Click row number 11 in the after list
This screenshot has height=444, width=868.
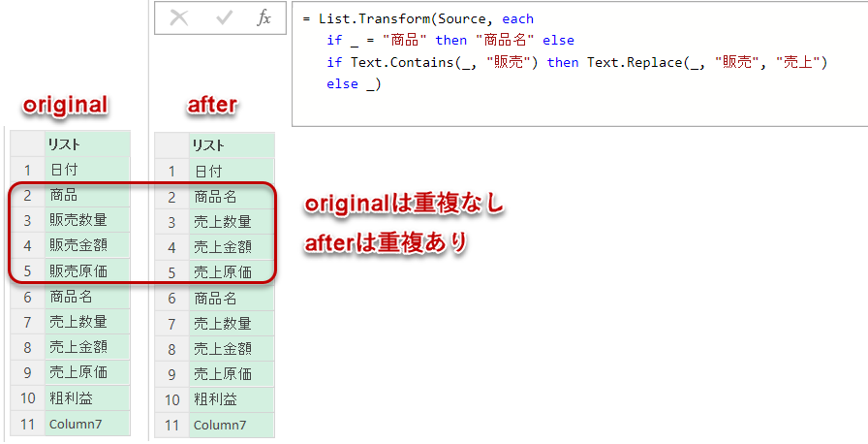point(172,426)
